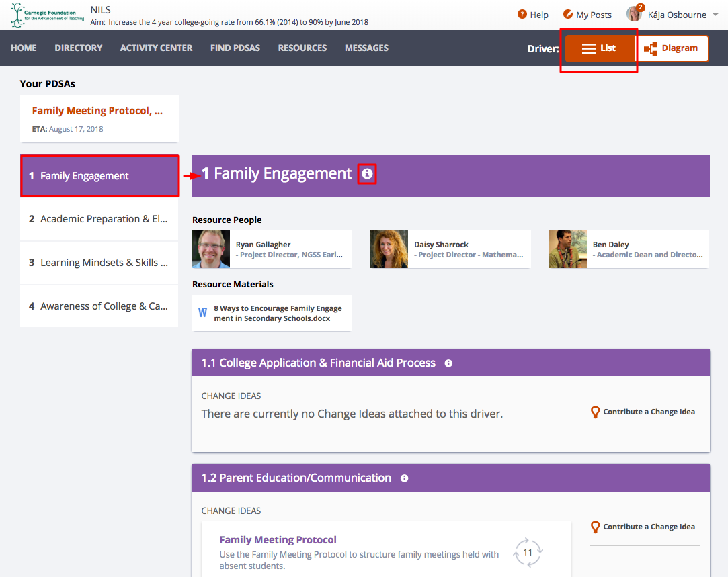
Task: Open Ryan Gallagher's photo
Action: [x=211, y=249]
